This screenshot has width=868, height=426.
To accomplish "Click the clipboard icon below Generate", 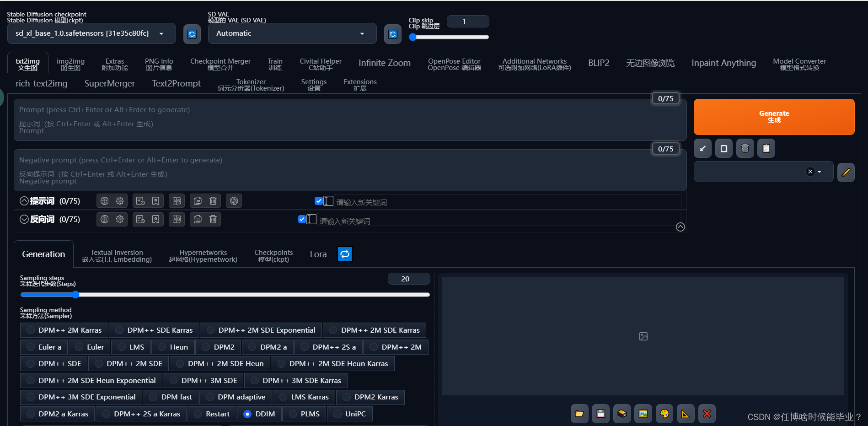I will [766, 148].
